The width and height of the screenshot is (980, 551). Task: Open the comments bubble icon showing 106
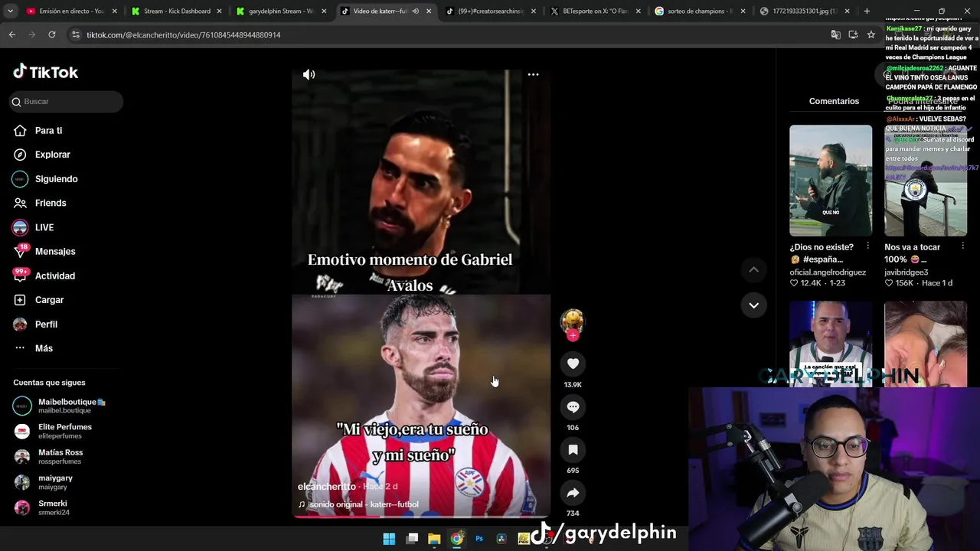(x=573, y=406)
